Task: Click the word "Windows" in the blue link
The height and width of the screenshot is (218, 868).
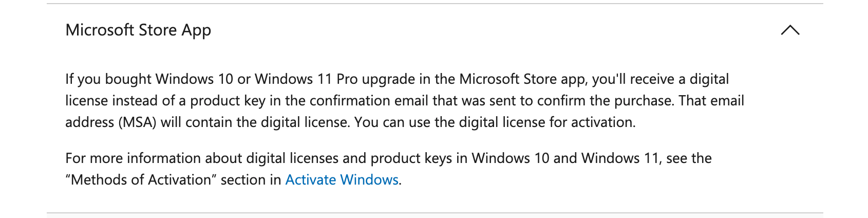Action: pyautogui.click(x=369, y=180)
